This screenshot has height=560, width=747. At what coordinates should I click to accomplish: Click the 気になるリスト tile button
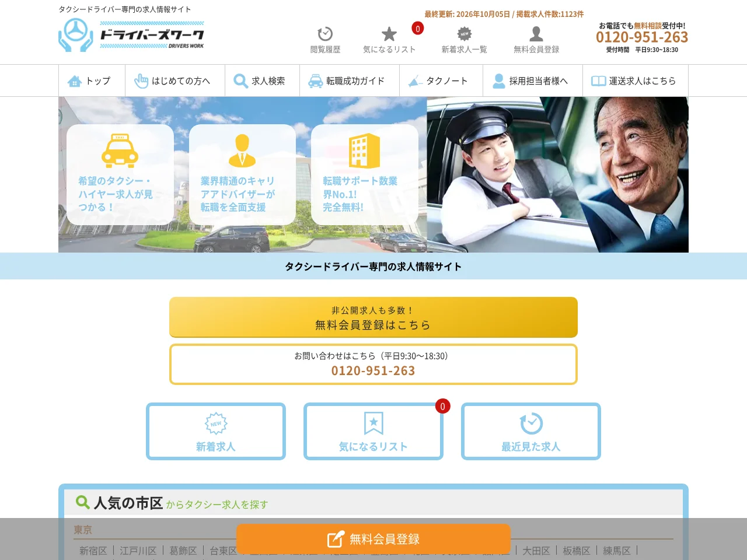pos(373,431)
